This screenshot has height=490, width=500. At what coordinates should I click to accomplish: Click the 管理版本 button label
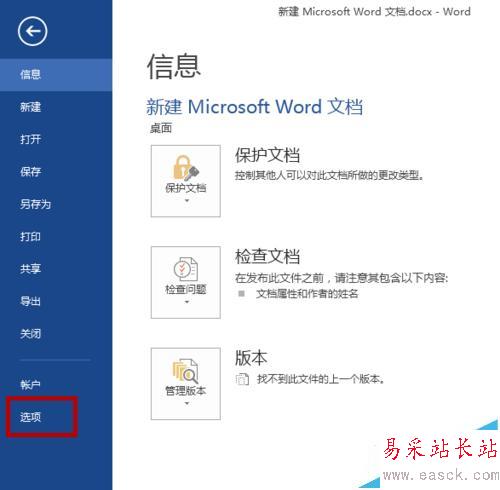coord(186,391)
